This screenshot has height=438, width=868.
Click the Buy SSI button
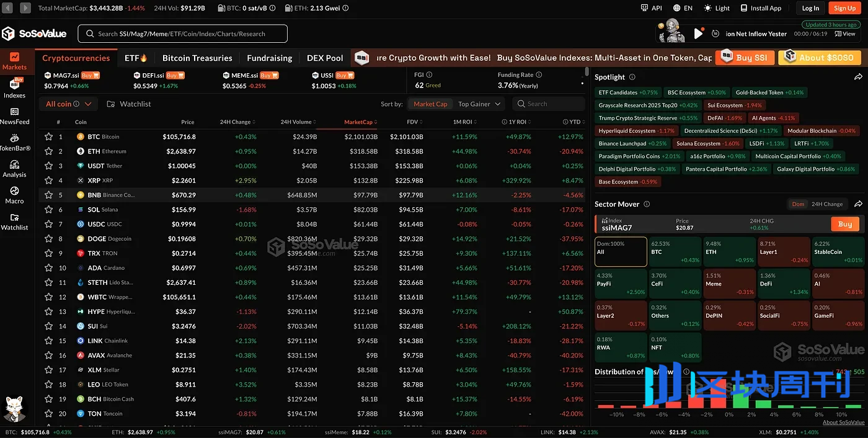point(745,57)
